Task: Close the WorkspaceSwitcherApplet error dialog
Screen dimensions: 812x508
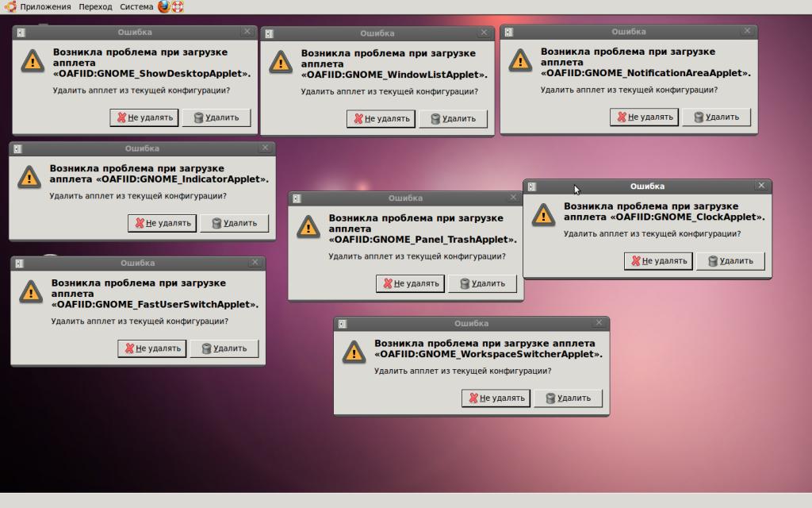Action: pyautogui.click(x=599, y=322)
